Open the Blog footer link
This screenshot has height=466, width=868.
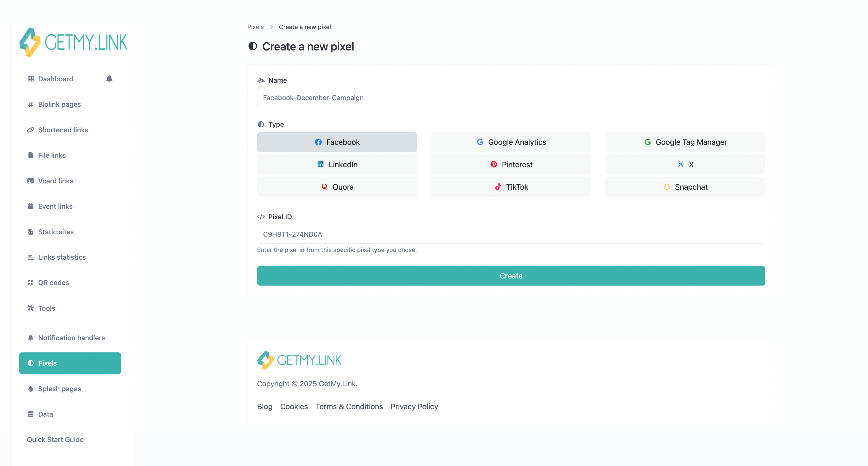[265, 406]
